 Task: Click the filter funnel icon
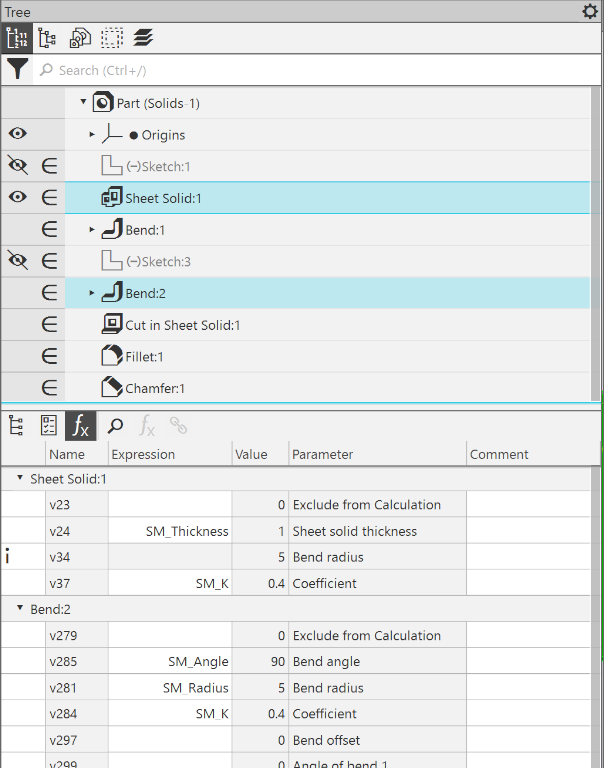(x=17, y=70)
